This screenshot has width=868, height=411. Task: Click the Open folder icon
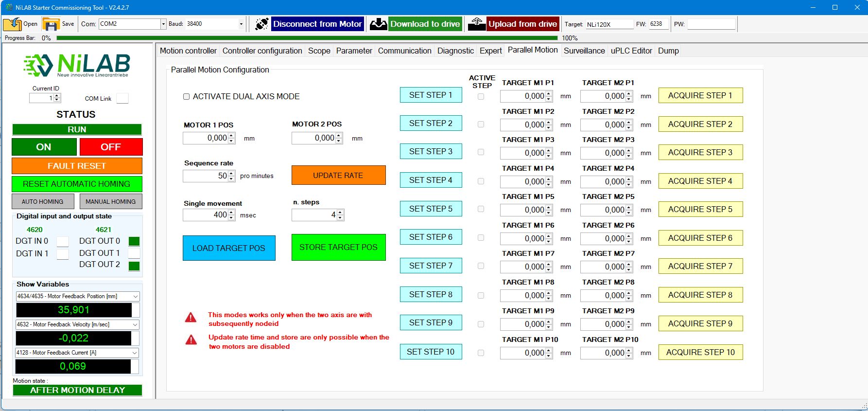tap(13, 24)
